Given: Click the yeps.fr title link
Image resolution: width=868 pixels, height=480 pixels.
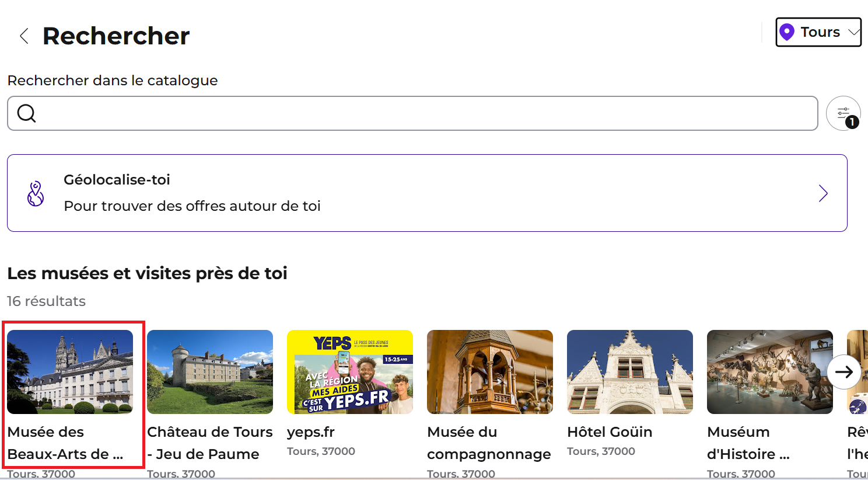Looking at the screenshot, I should 311,432.
